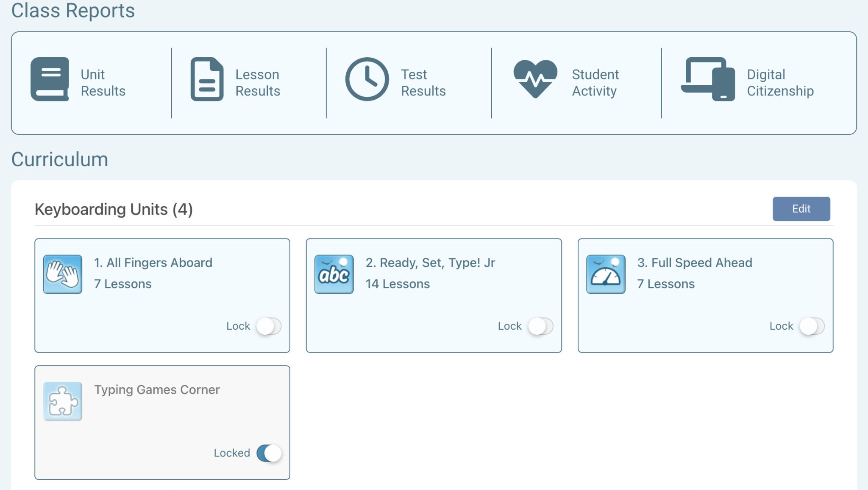This screenshot has width=868, height=490.
Task: Go to the Digital Citizenship report text
Action: [x=780, y=83]
